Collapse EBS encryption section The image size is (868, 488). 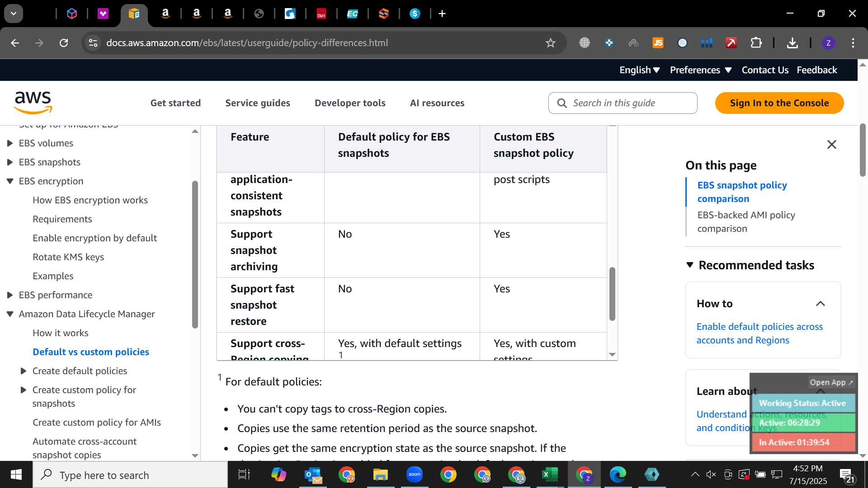(x=10, y=181)
